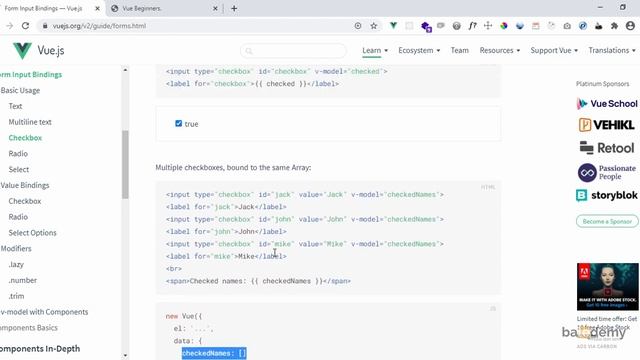Open the Extensions puzzle piece icon

[x=614, y=26]
